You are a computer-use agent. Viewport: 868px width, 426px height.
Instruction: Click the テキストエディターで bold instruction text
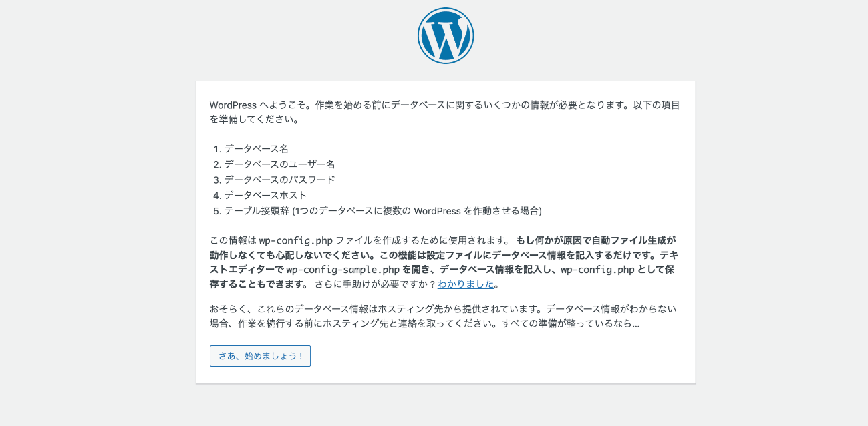click(246, 270)
